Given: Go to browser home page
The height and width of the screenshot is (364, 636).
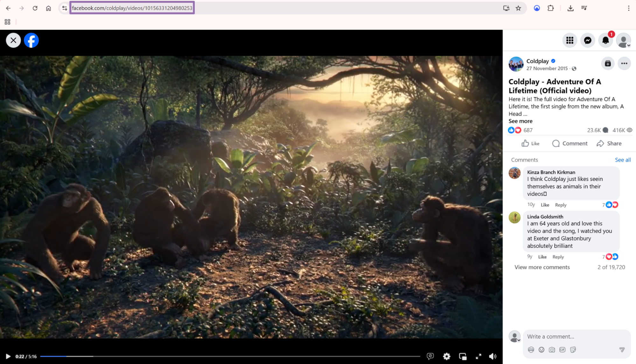Looking at the screenshot, I should (x=48, y=8).
